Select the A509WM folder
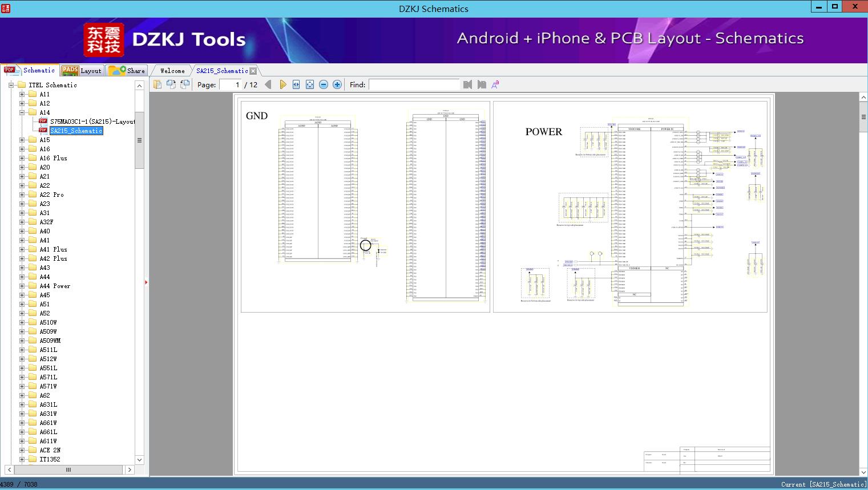Viewport: 868px width, 490px height. tap(50, 341)
